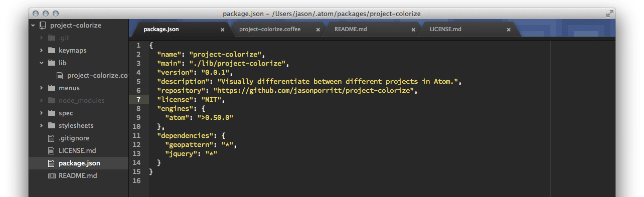Click the node_modules folder icon

coord(51,101)
